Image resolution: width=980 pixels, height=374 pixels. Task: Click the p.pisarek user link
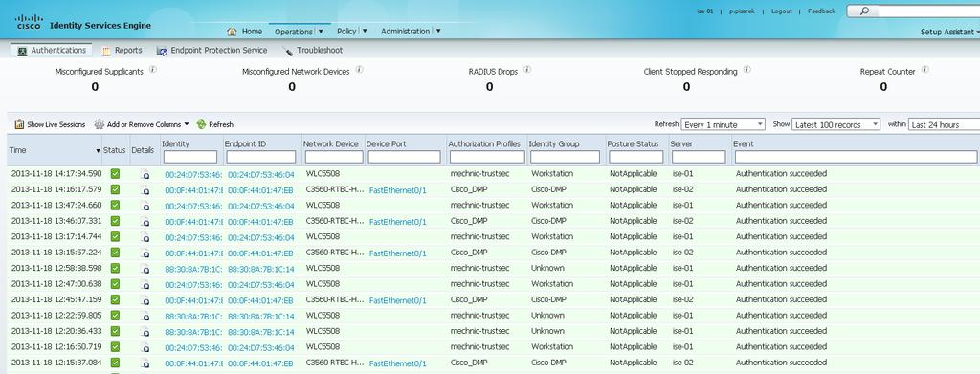742,11
